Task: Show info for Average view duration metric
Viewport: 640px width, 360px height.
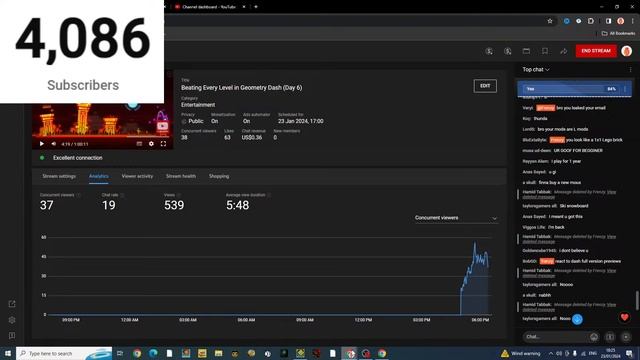Action: 269,195
